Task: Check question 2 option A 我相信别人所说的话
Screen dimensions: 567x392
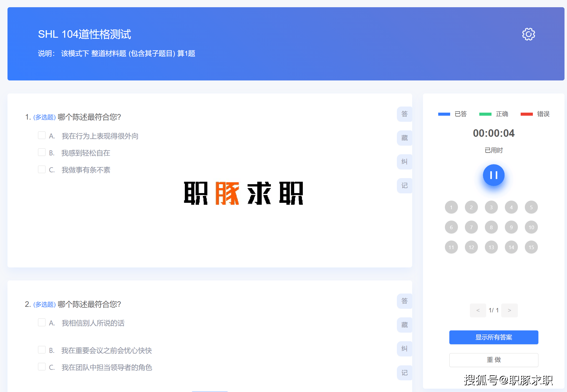Action: pyautogui.click(x=42, y=322)
